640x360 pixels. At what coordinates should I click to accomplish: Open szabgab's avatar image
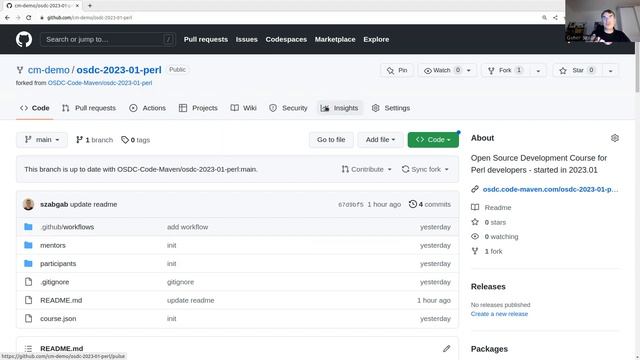pos(28,204)
